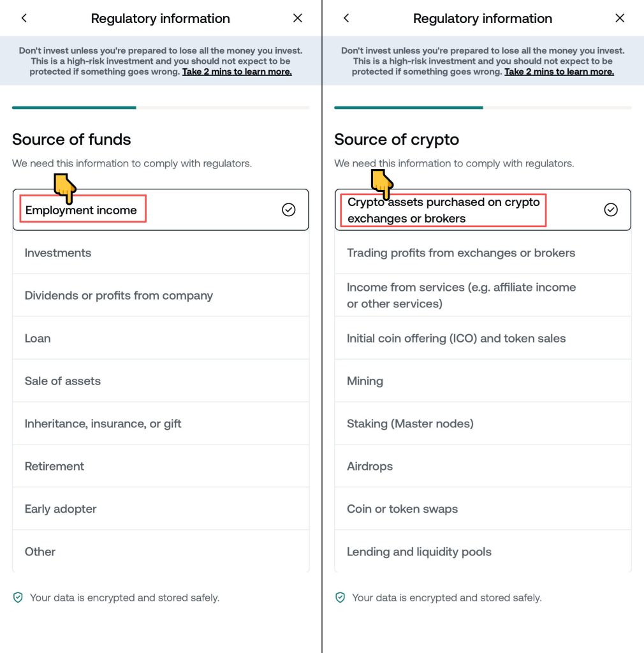The image size is (644, 653).
Task: Close the Source of funds panel
Action: [297, 18]
